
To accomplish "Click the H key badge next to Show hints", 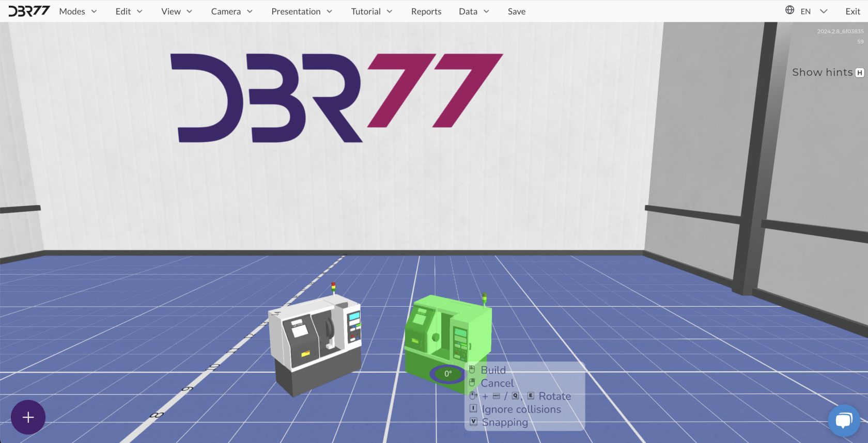I will [860, 73].
